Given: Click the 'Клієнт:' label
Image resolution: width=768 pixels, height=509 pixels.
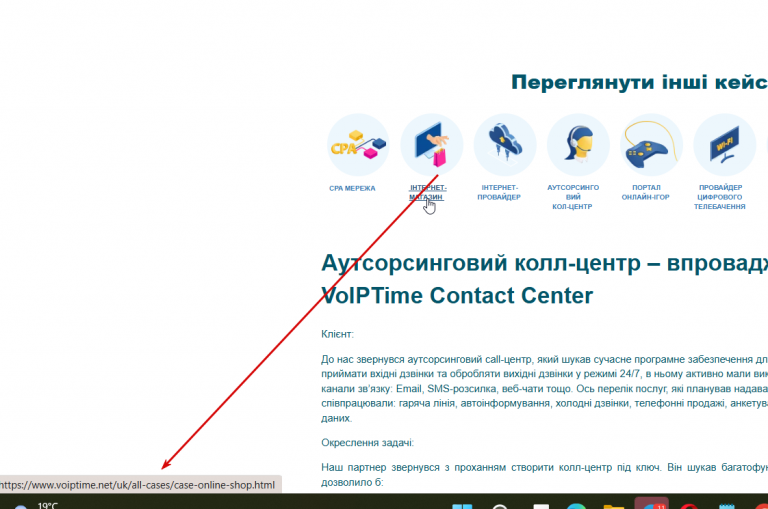Looking at the screenshot, I should tap(337, 334).
